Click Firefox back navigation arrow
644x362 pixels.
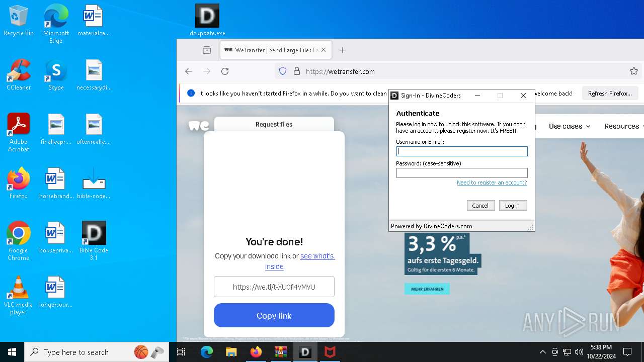(x=189, y=71)
